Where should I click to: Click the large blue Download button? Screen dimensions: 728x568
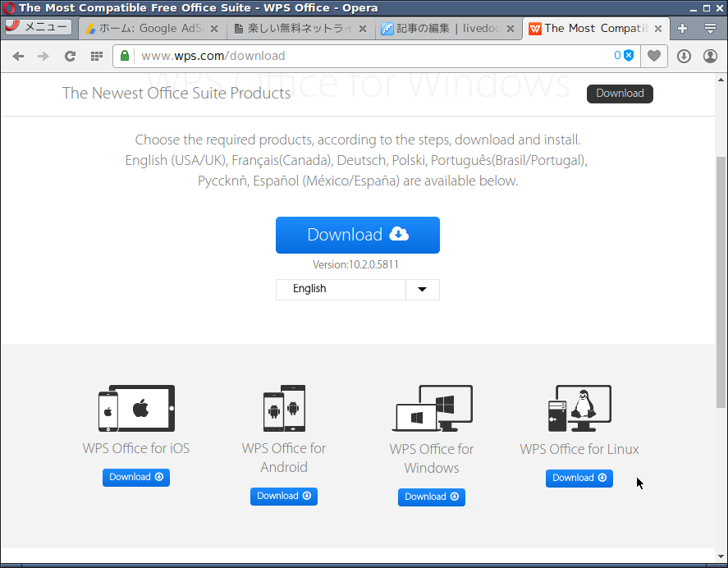[358, 235]
